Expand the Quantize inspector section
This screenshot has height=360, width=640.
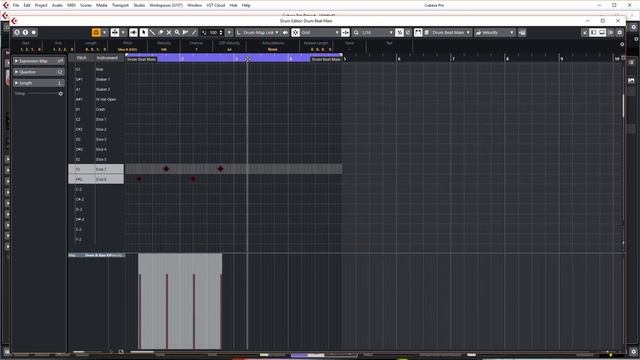click(x=39, y=72)
